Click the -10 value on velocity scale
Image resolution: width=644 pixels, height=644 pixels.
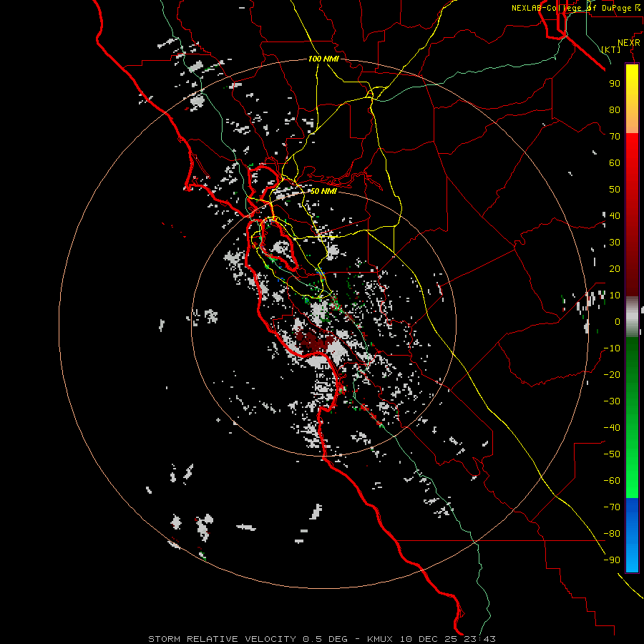coord(612,348)
